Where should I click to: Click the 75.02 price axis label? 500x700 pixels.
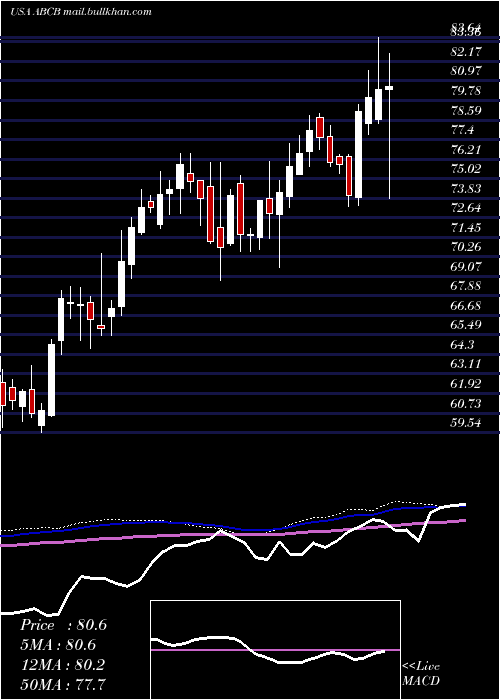click(x=467, y=169)
